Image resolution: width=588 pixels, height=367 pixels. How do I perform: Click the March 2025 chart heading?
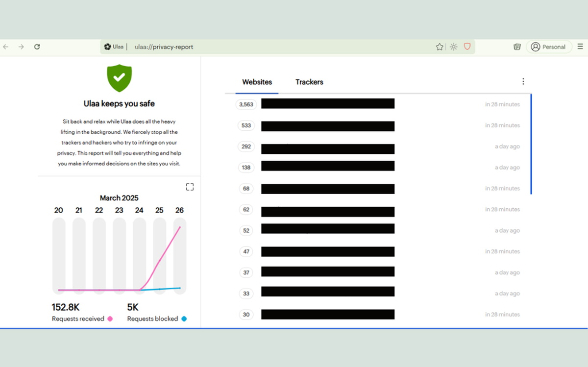[119, 198]
